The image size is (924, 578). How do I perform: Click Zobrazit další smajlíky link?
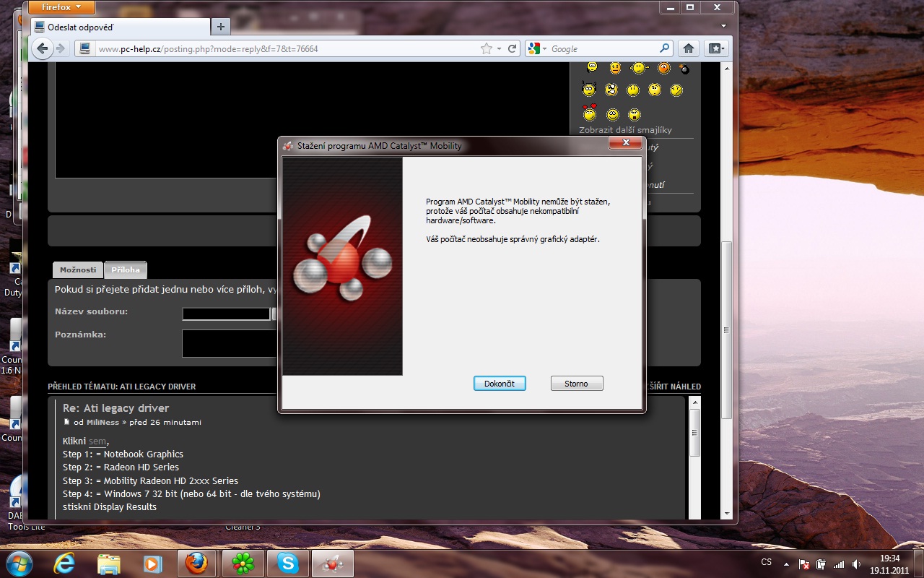click(x=625, y=130)
